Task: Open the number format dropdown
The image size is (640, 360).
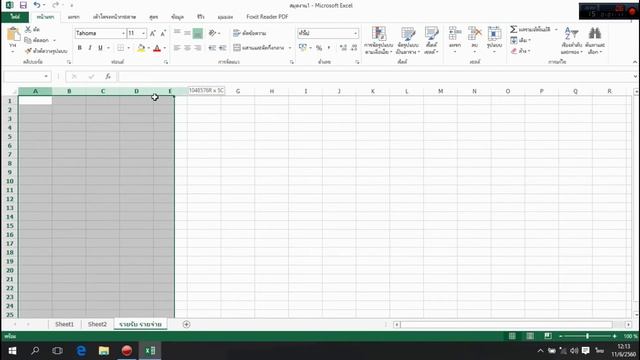Action: pos(356,33)
